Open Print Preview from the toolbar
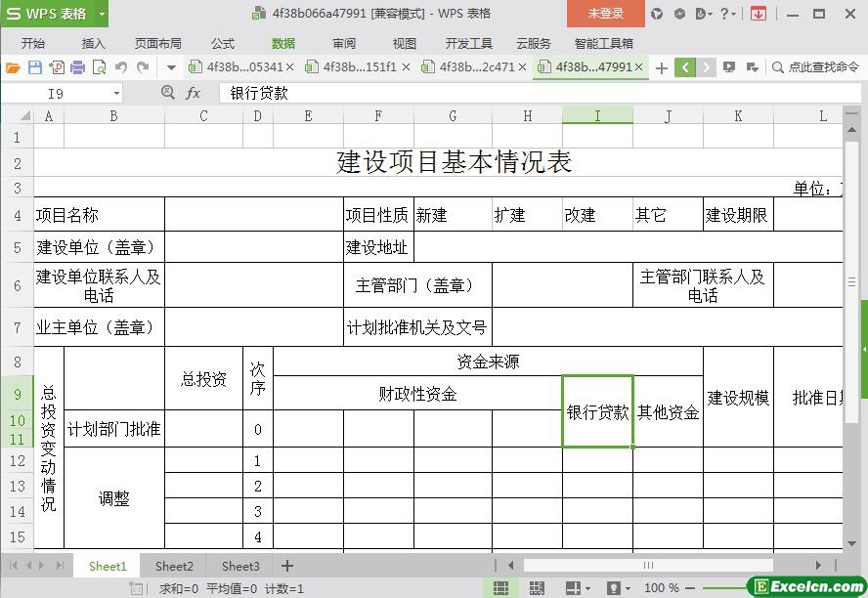 click(x=99, y=67)
